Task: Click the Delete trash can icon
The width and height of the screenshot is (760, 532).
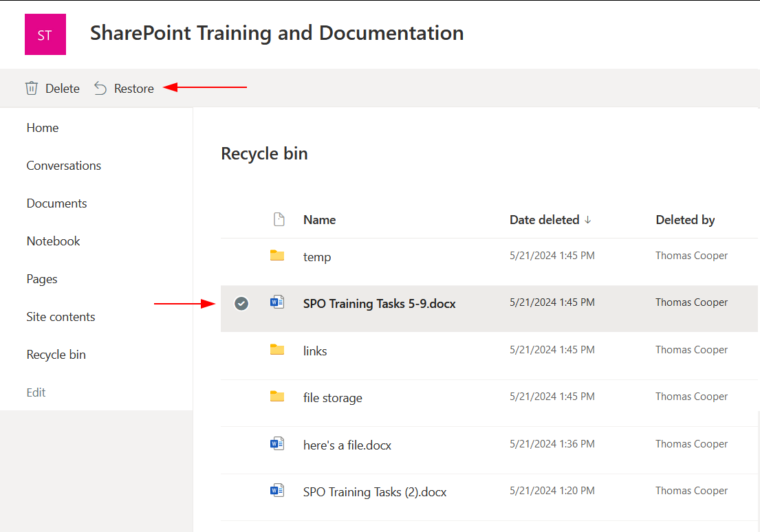Action: [x=32, y=88]
